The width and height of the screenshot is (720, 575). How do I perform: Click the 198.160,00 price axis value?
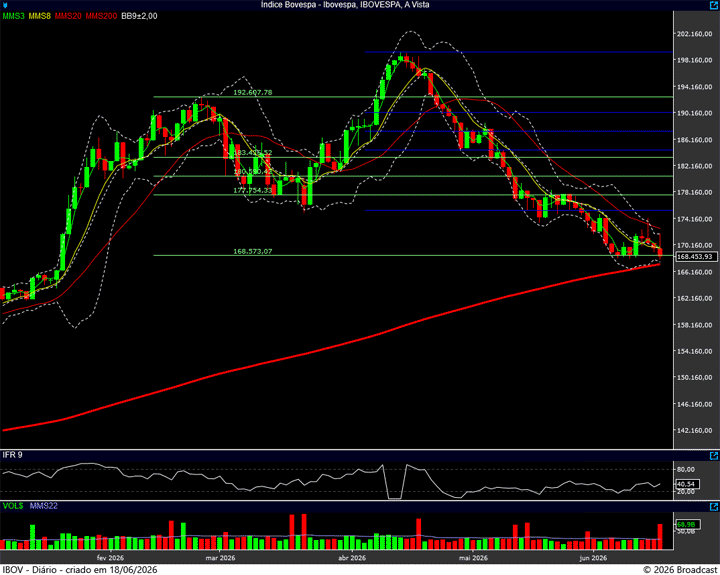click(694, 60)
